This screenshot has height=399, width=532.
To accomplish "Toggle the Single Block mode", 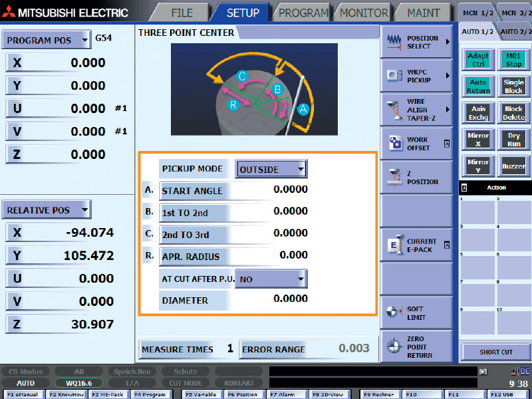I will [x=513, y=86].
